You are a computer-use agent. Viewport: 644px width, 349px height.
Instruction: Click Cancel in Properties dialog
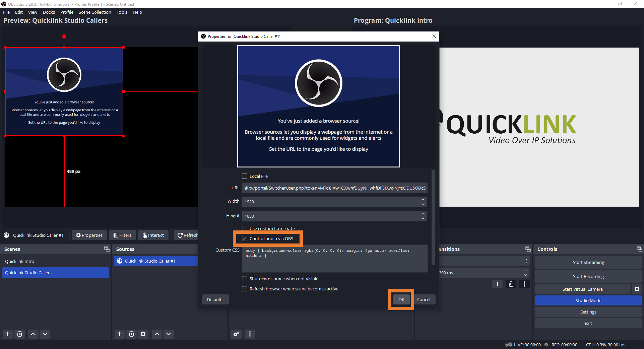[424, 299]
